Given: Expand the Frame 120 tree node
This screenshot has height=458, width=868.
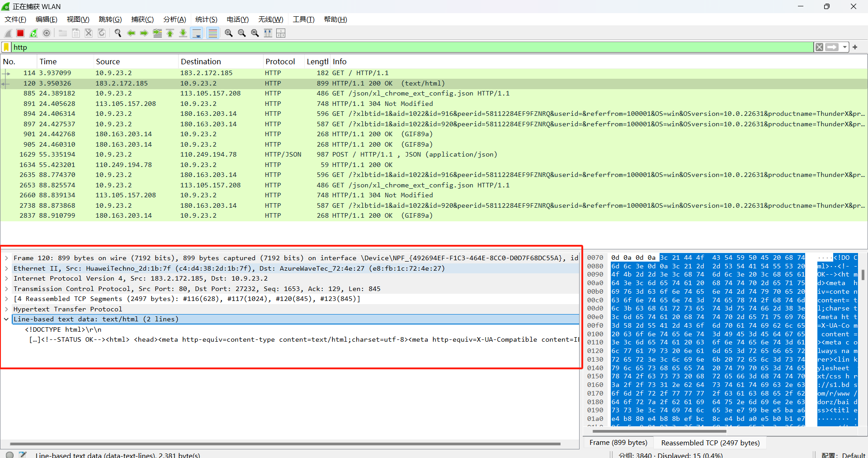Looking at the screenshot, I should (6, 258).
